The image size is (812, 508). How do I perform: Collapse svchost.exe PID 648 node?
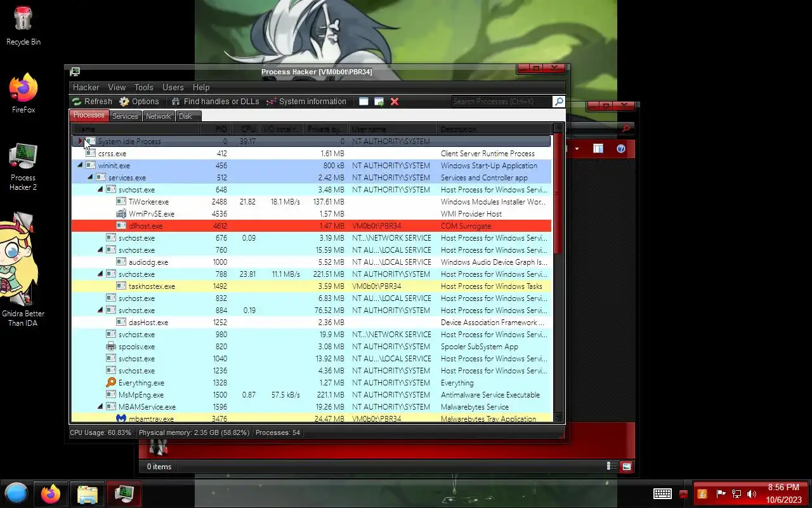[x=100, y=190]
